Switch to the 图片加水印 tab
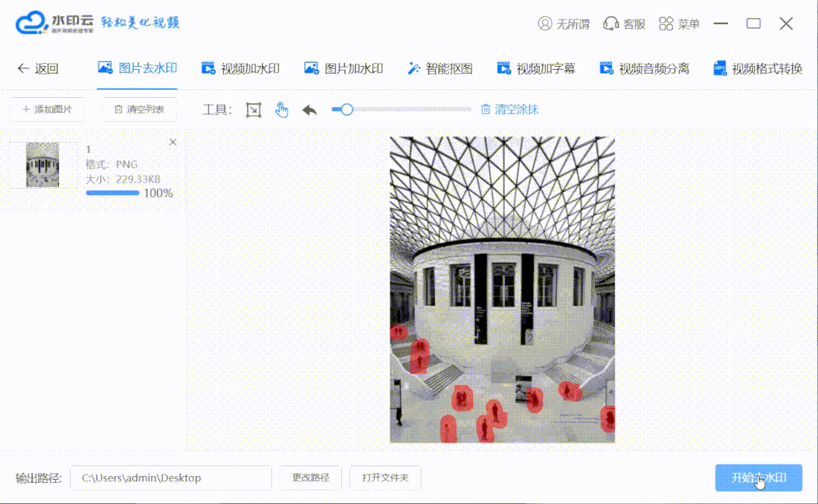This screenshot has height=504, width=818. pos(343,68)
